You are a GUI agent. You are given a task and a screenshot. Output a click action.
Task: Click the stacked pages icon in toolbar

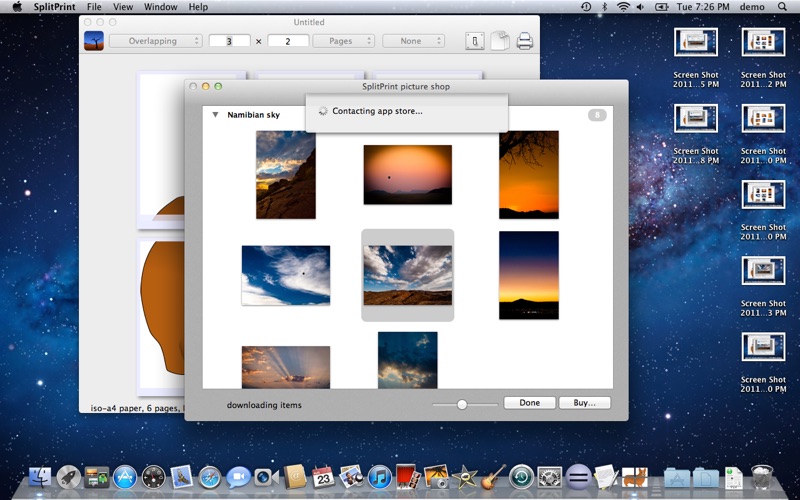point(500,41)
